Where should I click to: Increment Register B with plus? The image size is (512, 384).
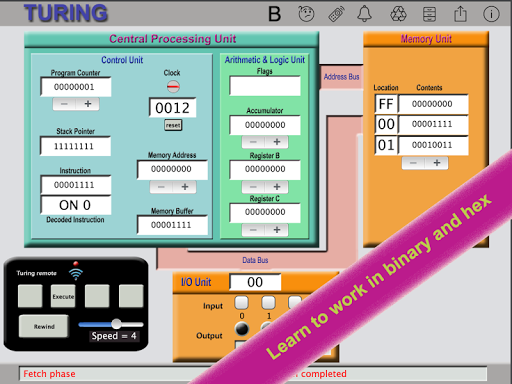tap(277, 187)
